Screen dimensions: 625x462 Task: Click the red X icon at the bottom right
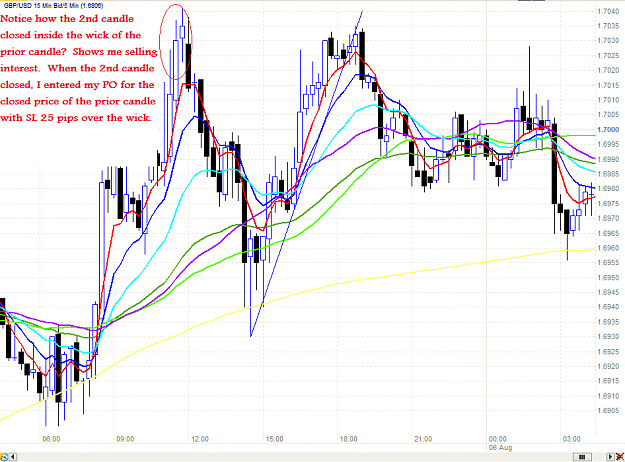tap(620, 456)
